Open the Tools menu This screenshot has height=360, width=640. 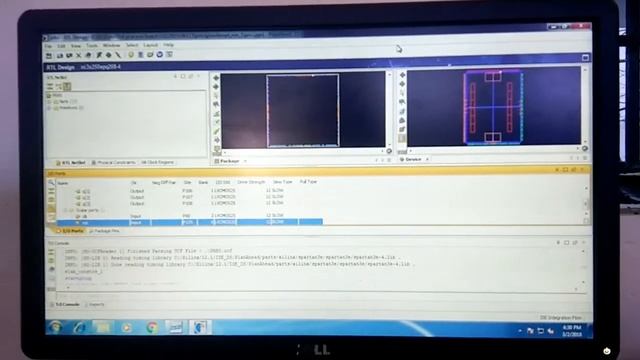92,45
